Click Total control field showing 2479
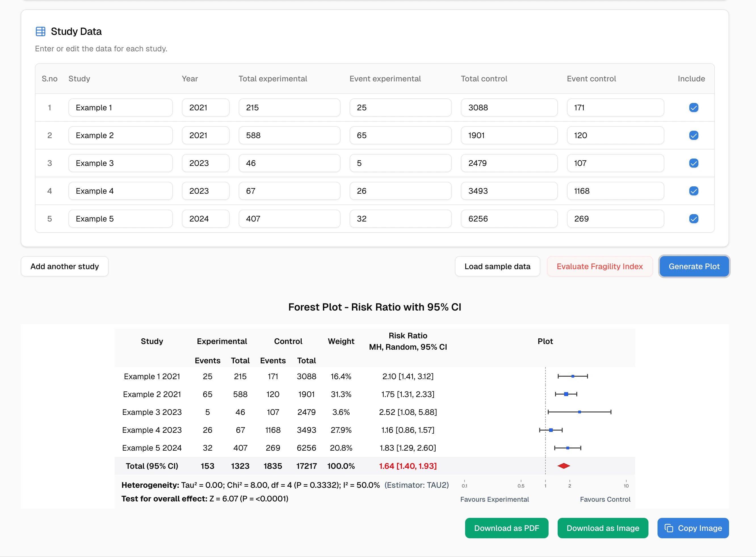The height and width of the screenshot is (557, 756). [x=509, y=163]
